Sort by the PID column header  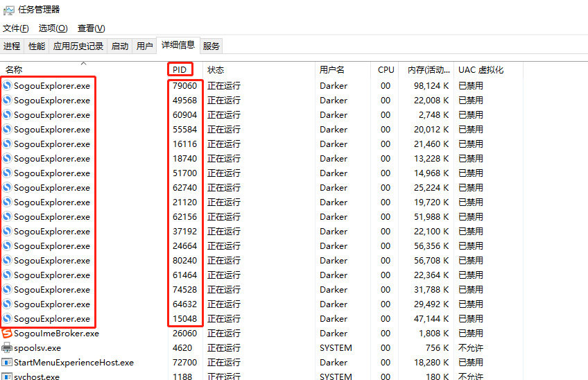185,70
